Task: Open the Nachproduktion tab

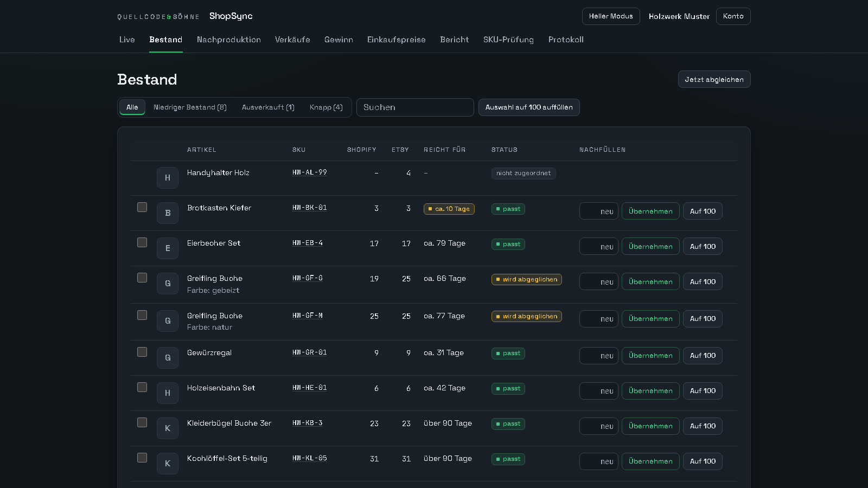Action: (x=229, y=40)
